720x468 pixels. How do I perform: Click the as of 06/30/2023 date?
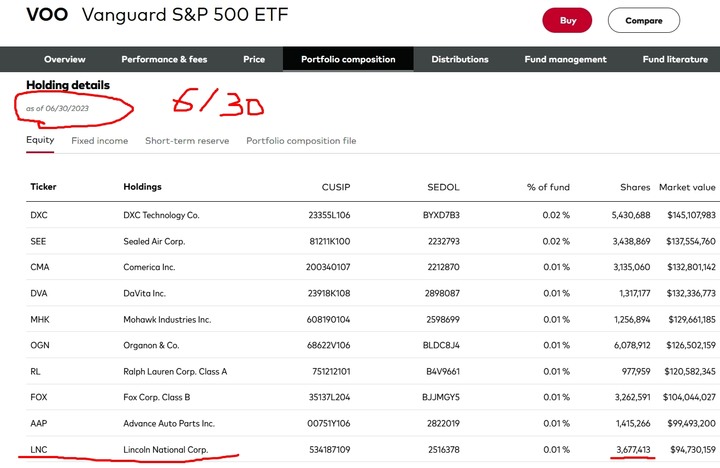coord(57,108)
